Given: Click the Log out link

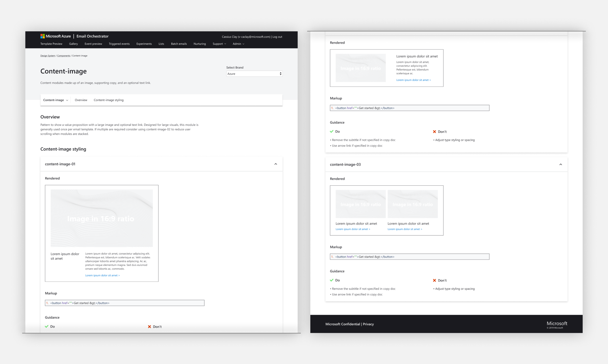Looking at the screenshot, I should (277, 37).
